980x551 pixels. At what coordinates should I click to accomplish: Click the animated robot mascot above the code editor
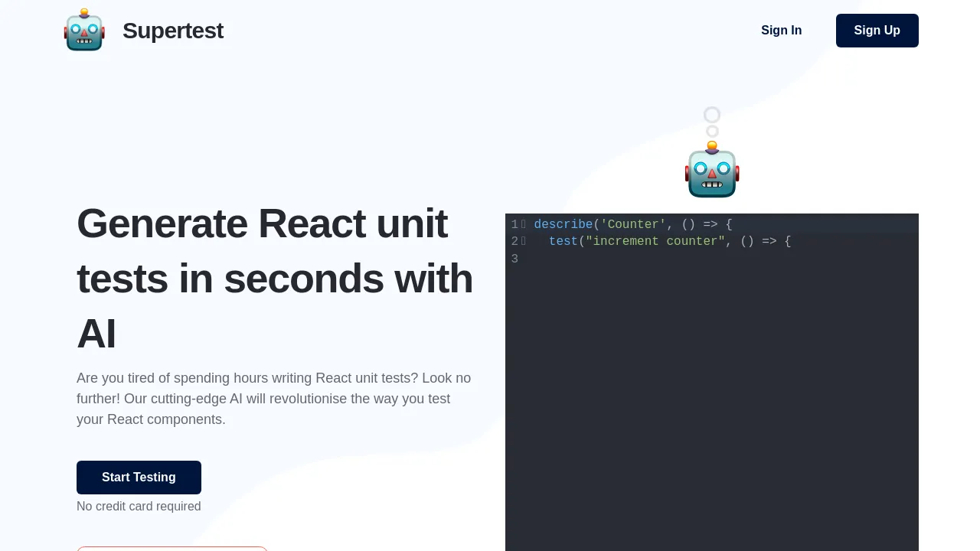pos(711,170)
